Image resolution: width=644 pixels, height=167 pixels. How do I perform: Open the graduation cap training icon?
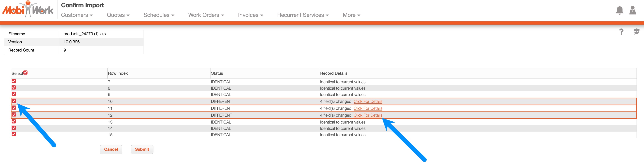coord(636,32)
